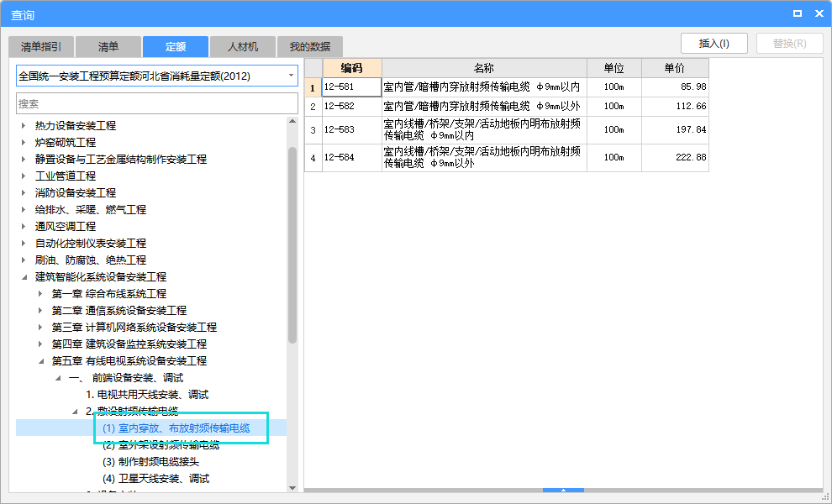This screenshot has width=832, height=504.
Task: Select code cell 12-581
Action: [352, 87]
